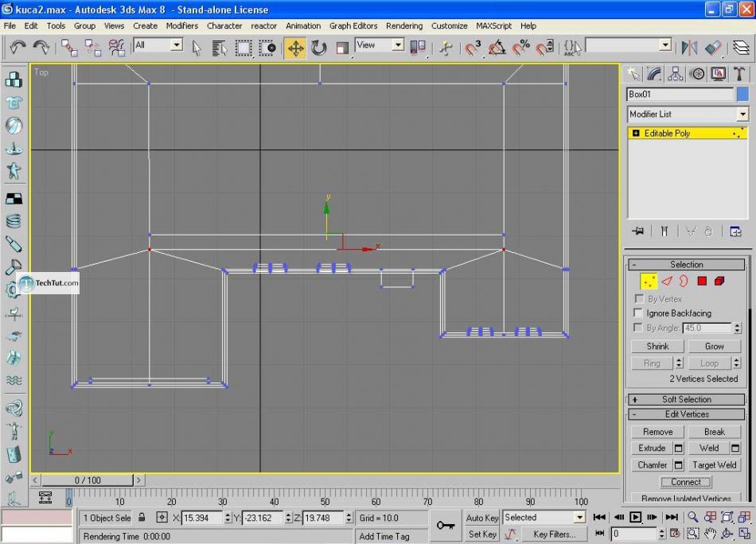Pick the Rectangular Selection Region tool
Viewport: 756px width, 544px height.
[244, 48]
